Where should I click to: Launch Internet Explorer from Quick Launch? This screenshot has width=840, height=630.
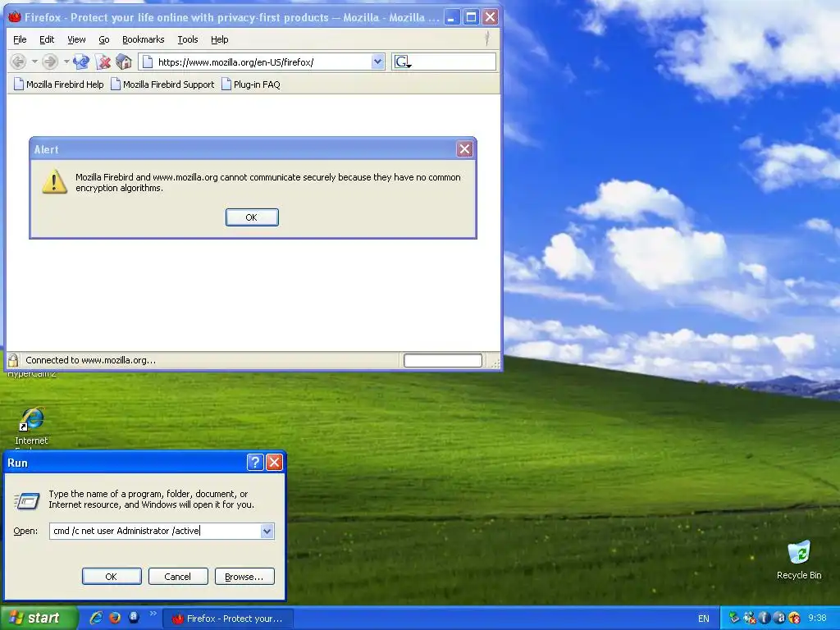click(97, 618)
